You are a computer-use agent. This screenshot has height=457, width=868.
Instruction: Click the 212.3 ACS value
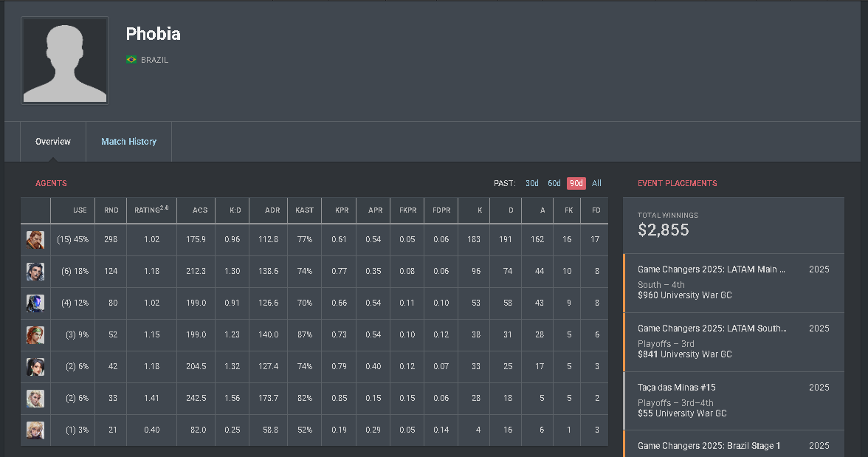point(196,272)
